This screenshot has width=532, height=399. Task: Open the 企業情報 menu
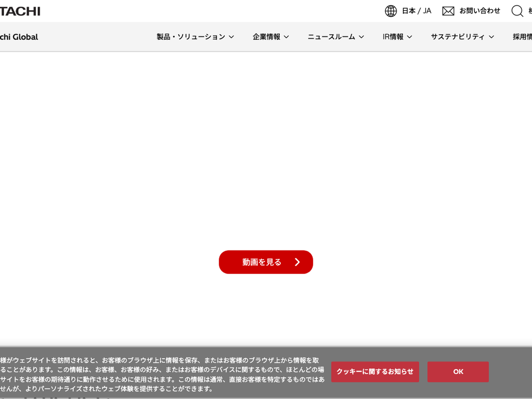[x=266, y=37]
